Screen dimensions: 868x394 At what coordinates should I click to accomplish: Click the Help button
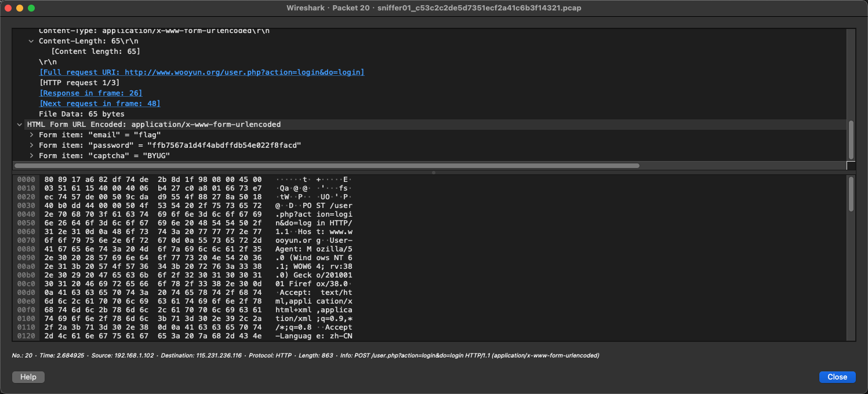[x=28, y=377]
